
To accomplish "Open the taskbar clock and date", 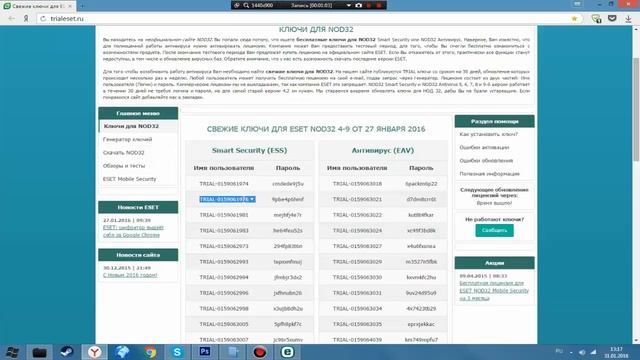I will (616, 352).
